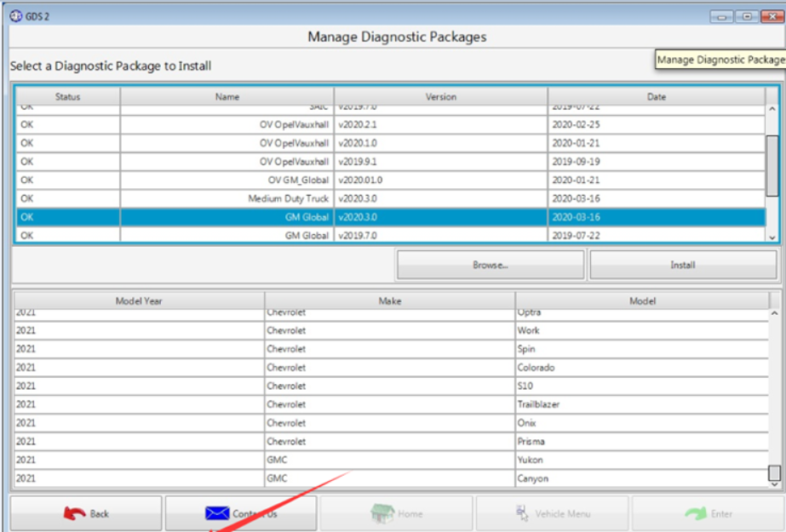
Task: Sort packages by the Date column header
Action: 657,97
